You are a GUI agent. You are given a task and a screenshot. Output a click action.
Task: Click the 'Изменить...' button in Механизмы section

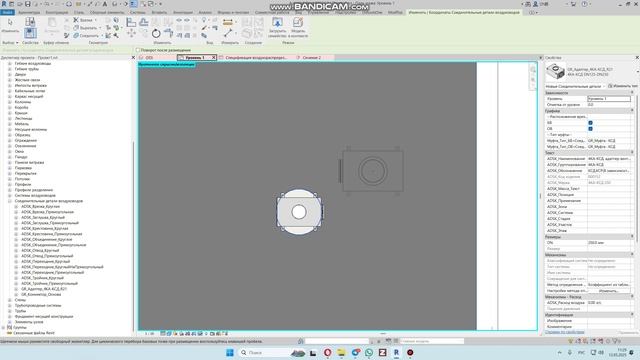(x=609, y=291)
